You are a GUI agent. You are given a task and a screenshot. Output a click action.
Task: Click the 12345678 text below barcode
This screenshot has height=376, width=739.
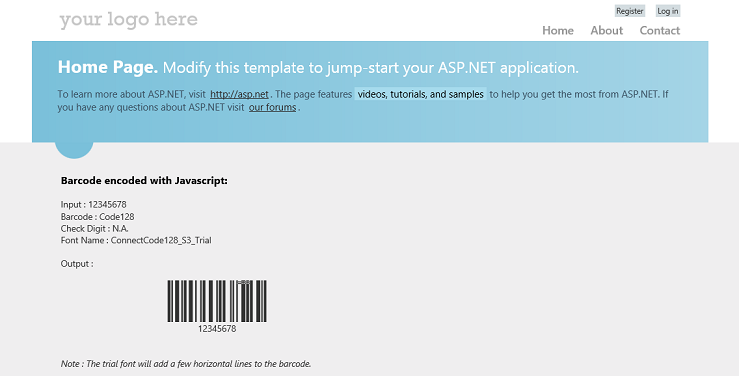pos(217,329)
